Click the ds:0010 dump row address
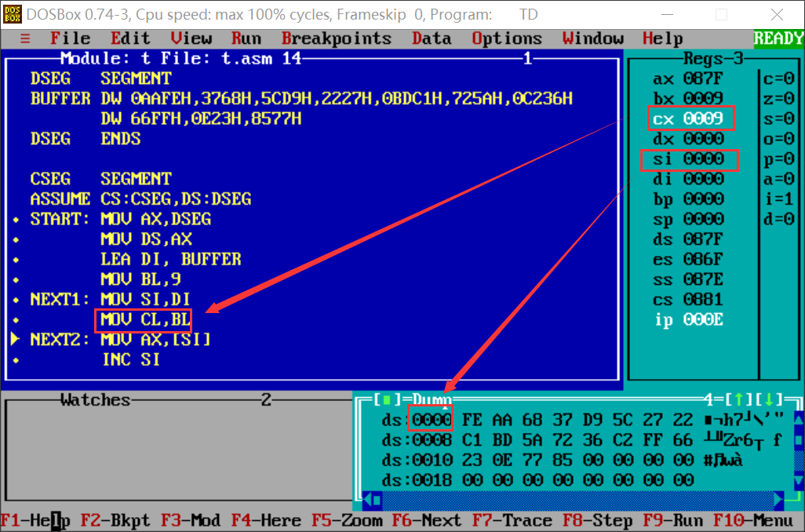The width and height of the screenshot is (805, 532). (417, 460)
